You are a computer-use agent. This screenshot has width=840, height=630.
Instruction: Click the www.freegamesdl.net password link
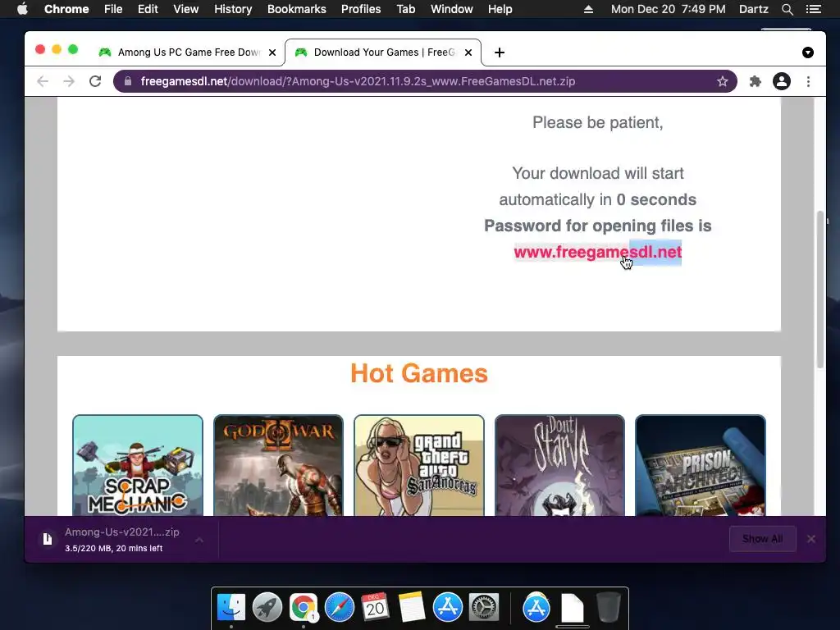(597, 252)
